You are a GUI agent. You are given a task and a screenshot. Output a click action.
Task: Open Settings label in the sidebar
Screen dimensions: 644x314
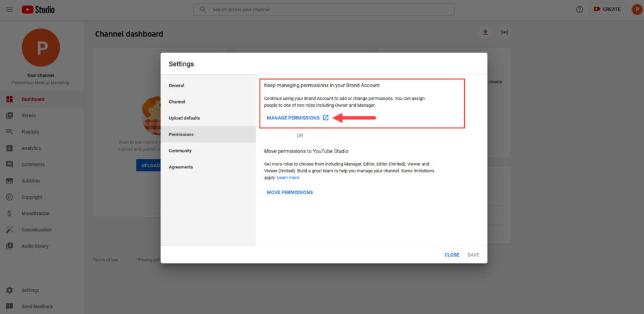click(30, 290)
